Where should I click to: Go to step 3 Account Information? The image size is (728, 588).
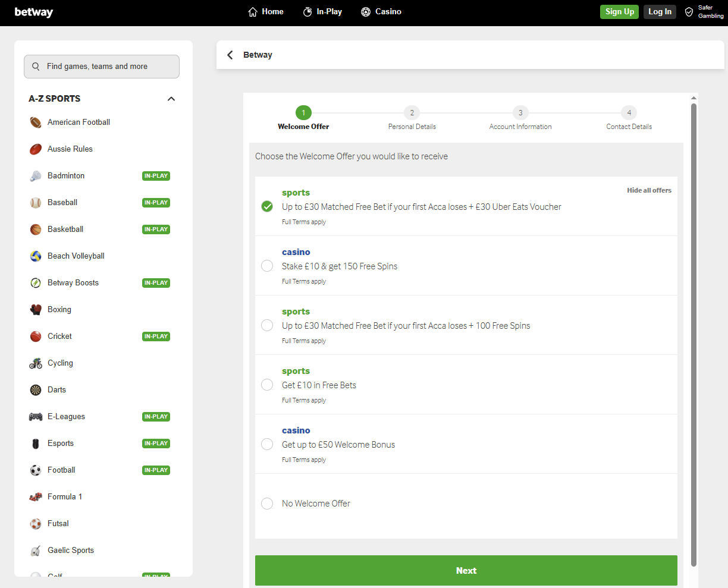pos(520,112)
